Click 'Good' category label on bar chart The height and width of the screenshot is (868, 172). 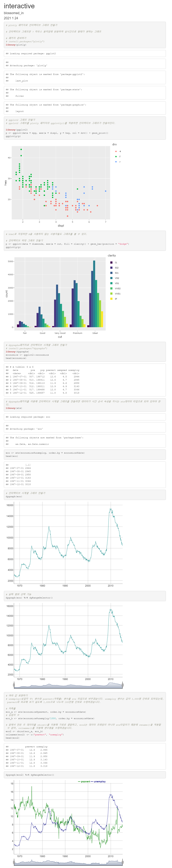tap(42, 333)
